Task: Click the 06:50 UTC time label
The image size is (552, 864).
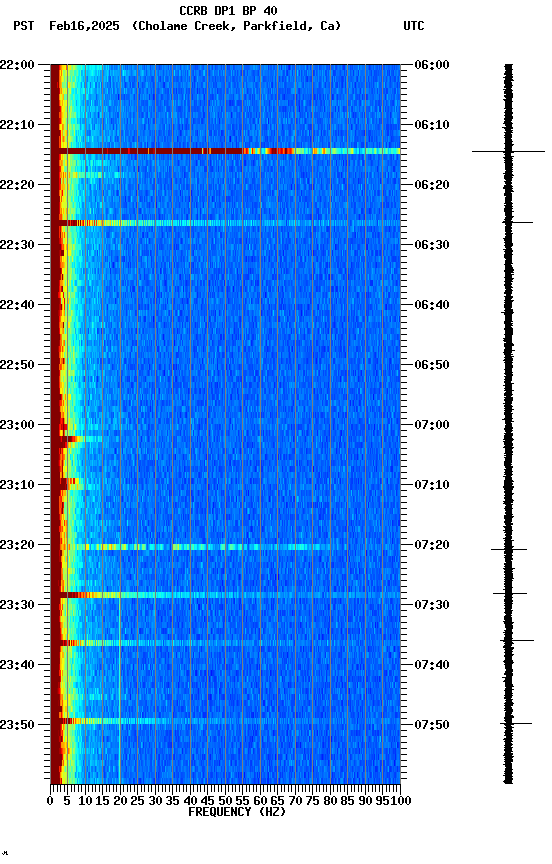Action: pos(432,365)
